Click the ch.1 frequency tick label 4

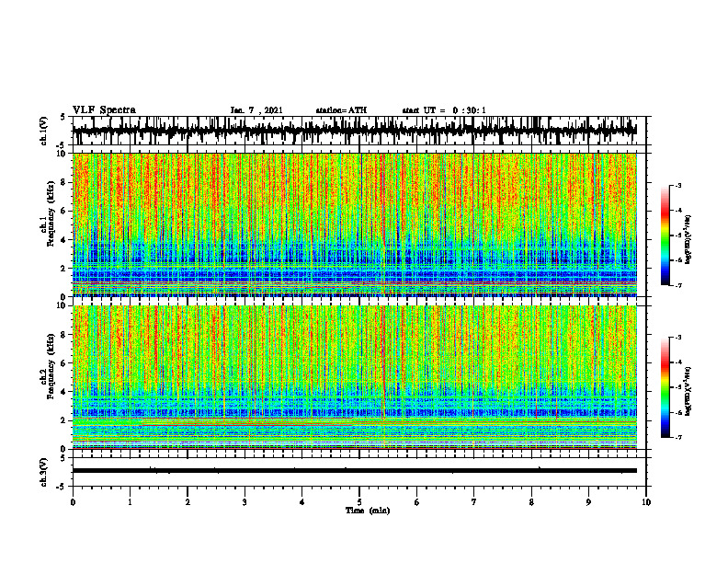[x=64, y=240]
